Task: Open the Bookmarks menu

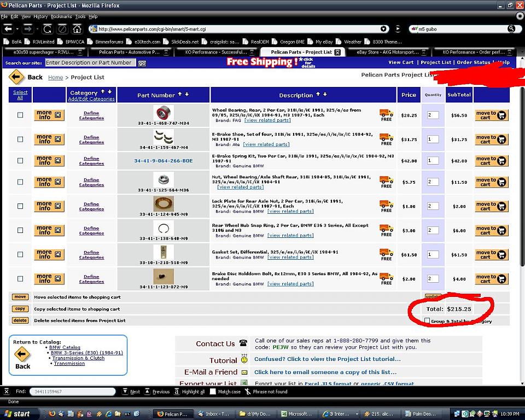Action: pyautogui.click(x=61, y=16)
